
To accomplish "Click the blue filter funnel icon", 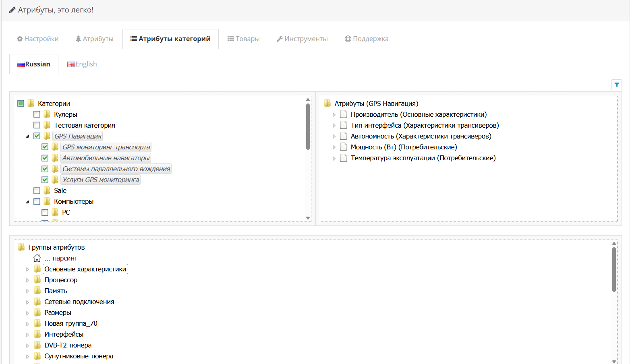I will coord(616,85).
